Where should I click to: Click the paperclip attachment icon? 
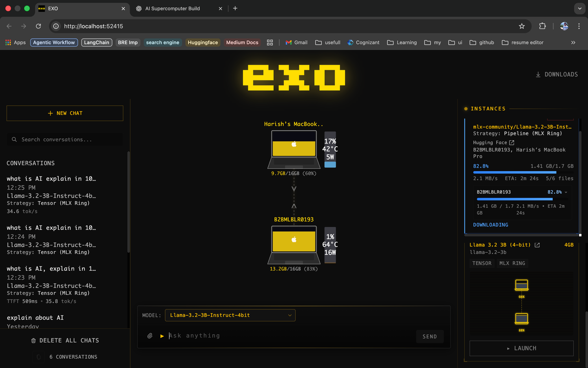click(x=150, y=336)
